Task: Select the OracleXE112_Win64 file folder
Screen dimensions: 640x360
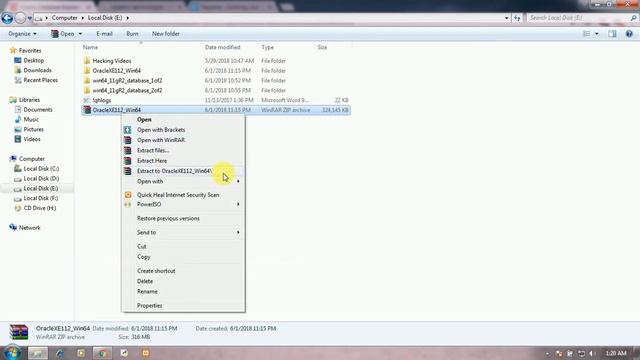Action: (116, 71)
